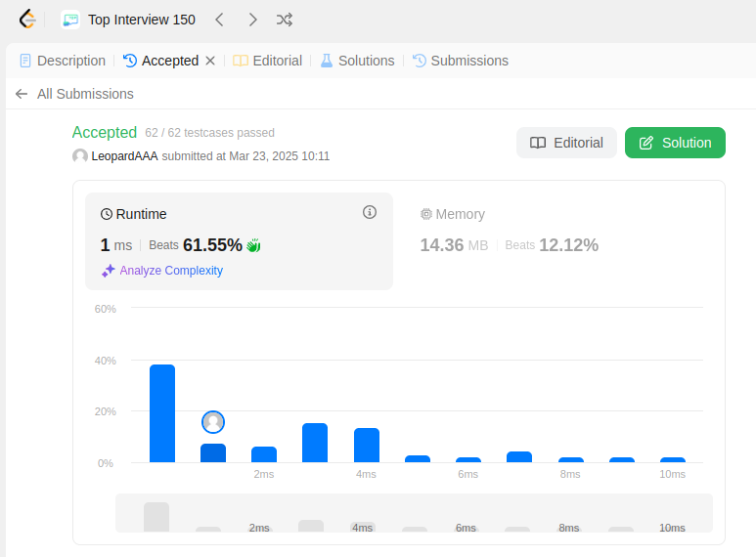Click the 62 / 62 testcases passed text
Viewport: 756px width, 557px height.
point(209,133)
